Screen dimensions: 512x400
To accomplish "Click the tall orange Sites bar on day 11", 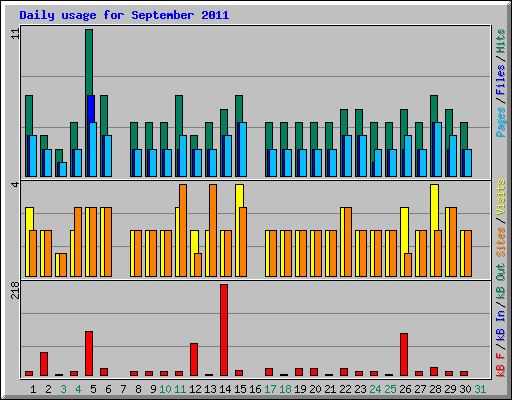I will pos(183,230).
